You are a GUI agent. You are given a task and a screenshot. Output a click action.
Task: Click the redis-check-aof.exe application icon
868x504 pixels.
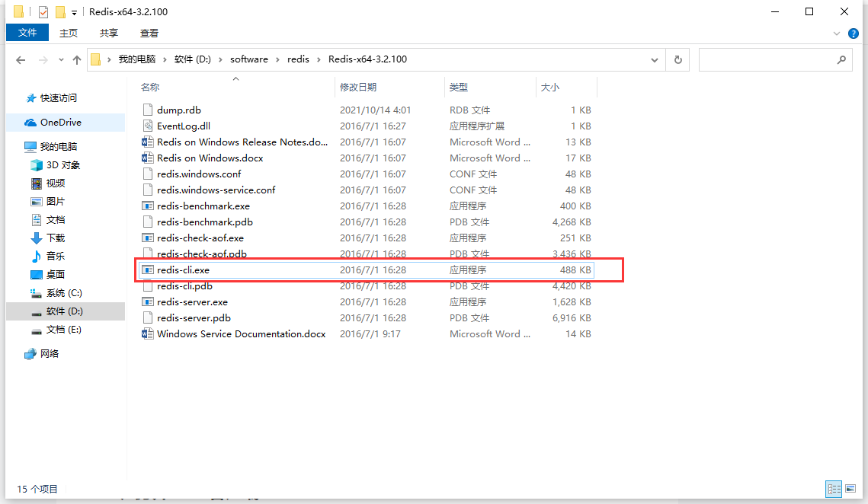coord(147,238)
